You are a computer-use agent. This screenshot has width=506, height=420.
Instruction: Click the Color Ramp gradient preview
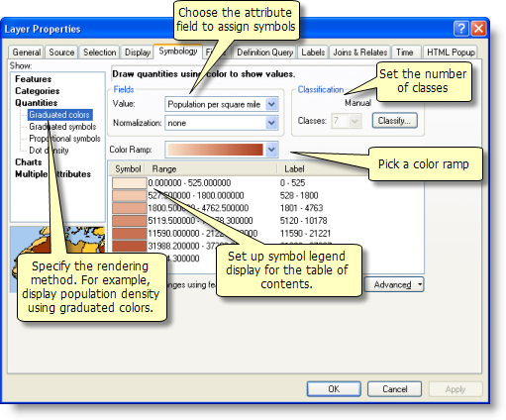215,150
